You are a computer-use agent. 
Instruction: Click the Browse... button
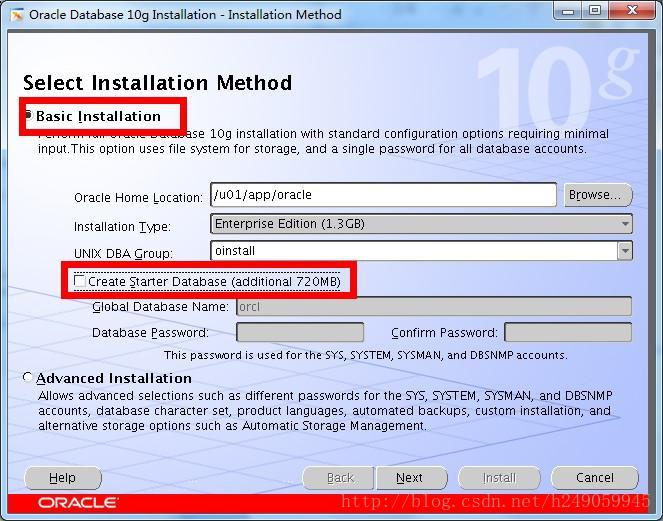(598, 195)
